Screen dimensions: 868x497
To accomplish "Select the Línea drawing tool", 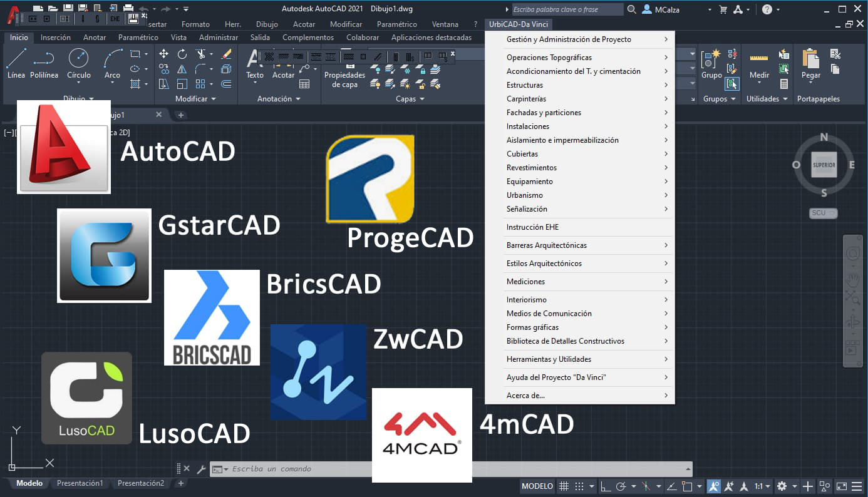I will (16, 63).
